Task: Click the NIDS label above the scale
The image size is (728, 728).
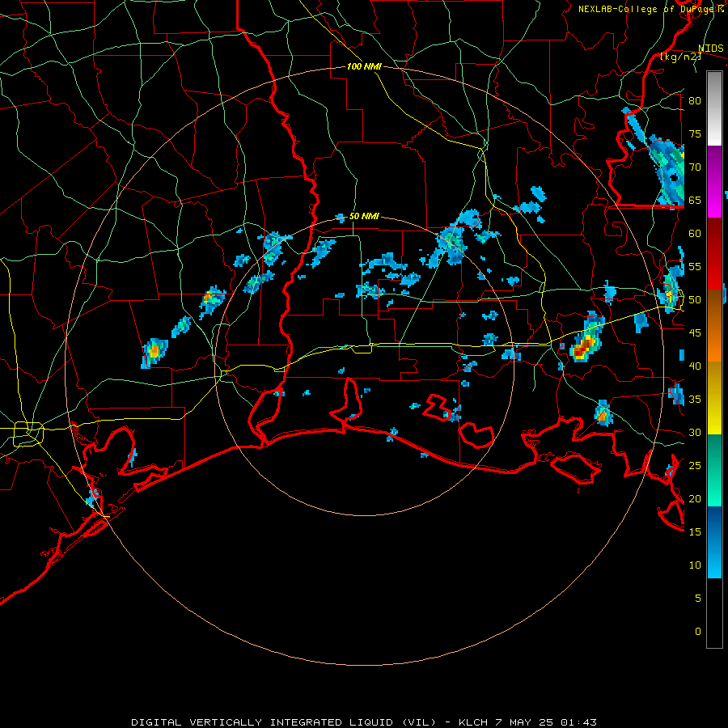Action: (711, 48)
